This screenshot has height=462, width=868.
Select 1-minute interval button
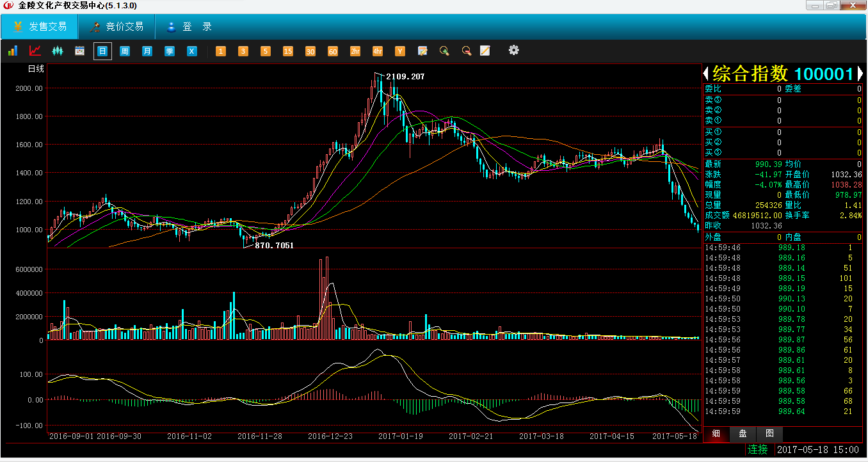221,51
